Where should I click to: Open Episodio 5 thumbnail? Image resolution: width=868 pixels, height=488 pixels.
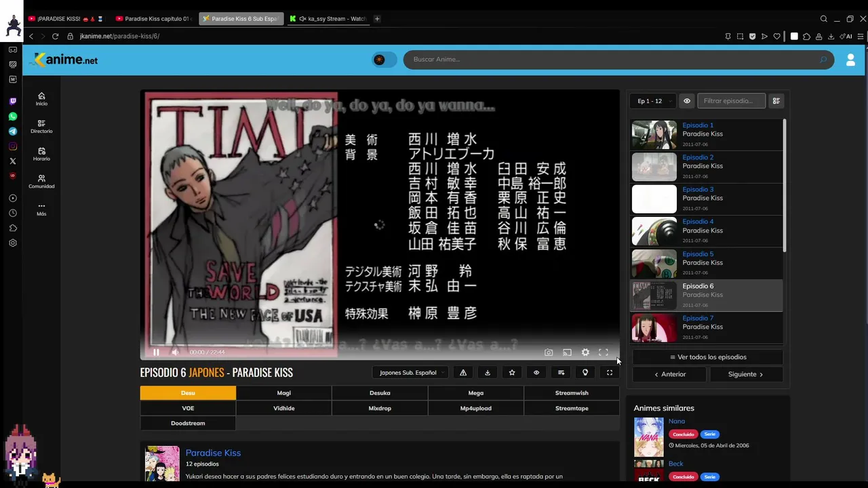[654, 263]
